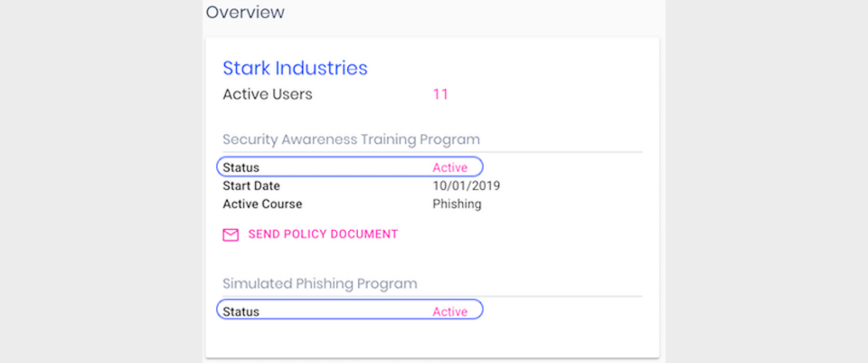Click the Active Course label
The height and width of the screenshot is (363, 868).
coord(262,204)
